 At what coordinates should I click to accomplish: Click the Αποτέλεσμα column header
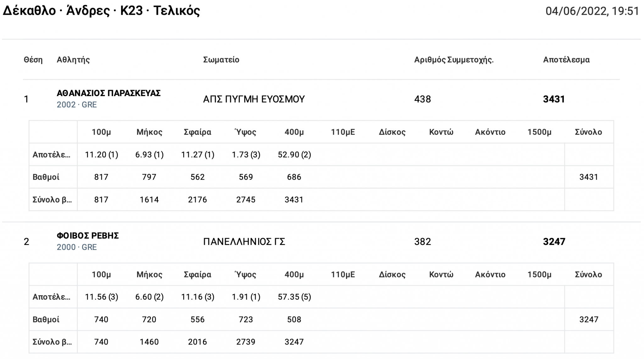point(566,60)
